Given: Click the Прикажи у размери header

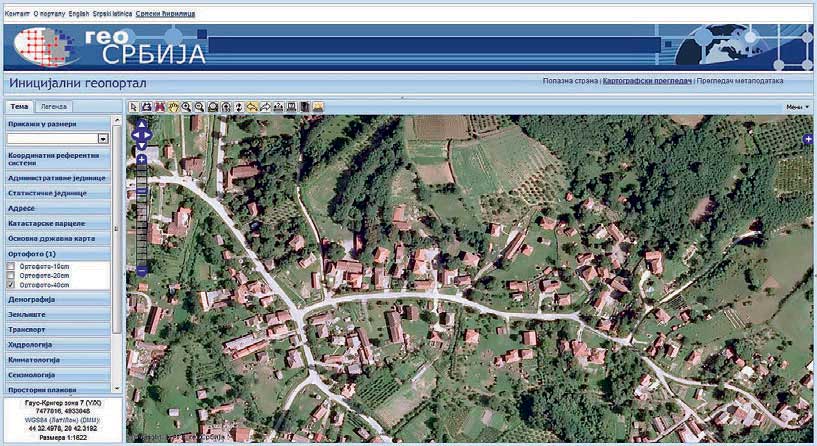Looking at the screenshot, I should [58, 124].
